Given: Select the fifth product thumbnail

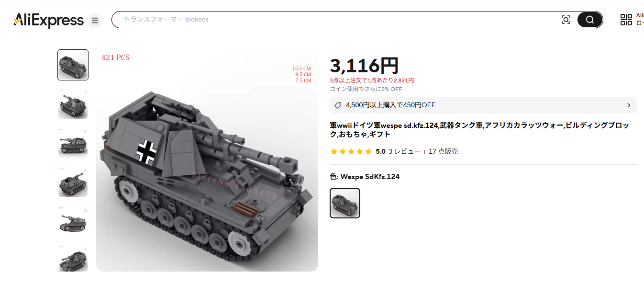Looking at the screenshot, I should [73, 220].
